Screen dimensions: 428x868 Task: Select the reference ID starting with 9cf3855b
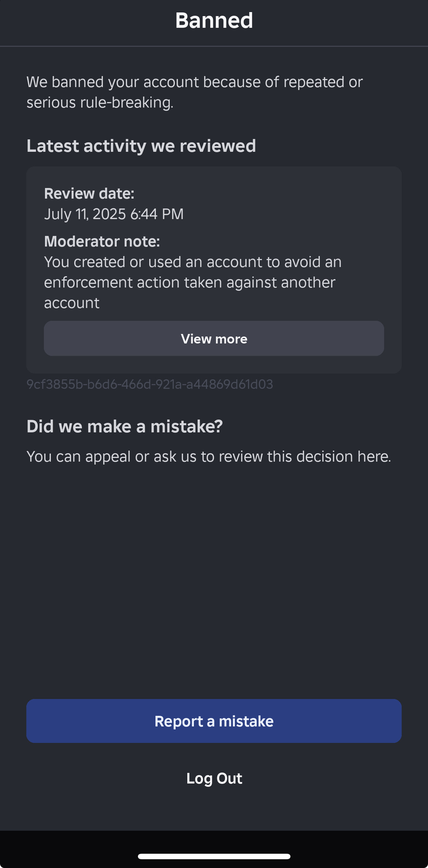point(150,384)
